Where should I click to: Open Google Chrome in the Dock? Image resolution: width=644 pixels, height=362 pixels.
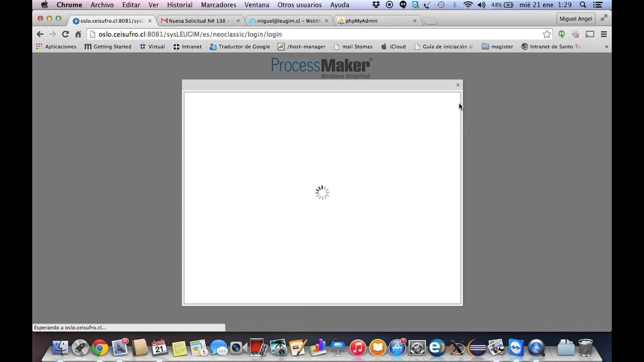point(100,348)
